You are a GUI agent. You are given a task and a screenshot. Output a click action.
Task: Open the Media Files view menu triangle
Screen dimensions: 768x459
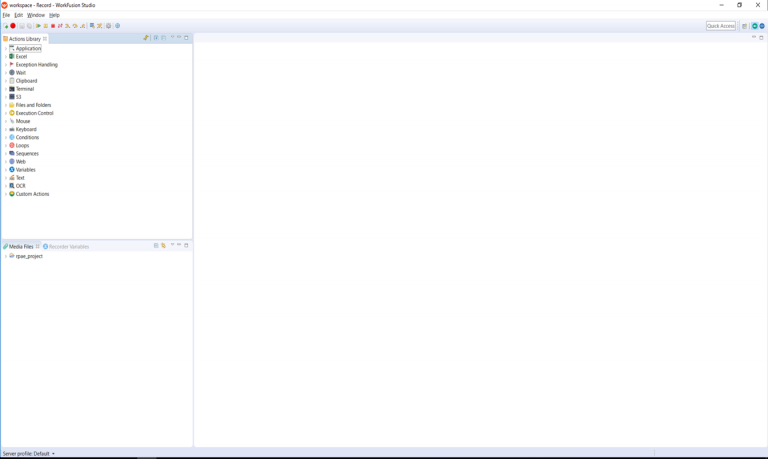point(172,246)
